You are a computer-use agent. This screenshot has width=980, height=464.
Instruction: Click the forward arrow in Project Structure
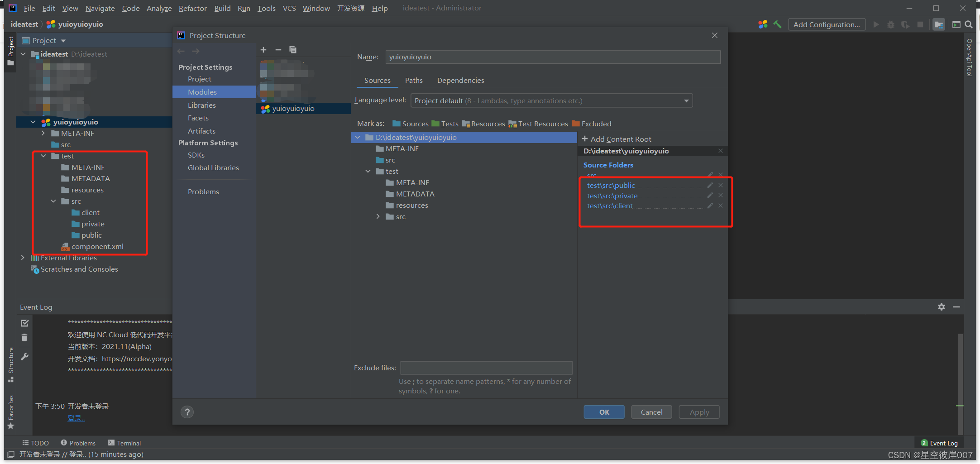coord(196,51)
